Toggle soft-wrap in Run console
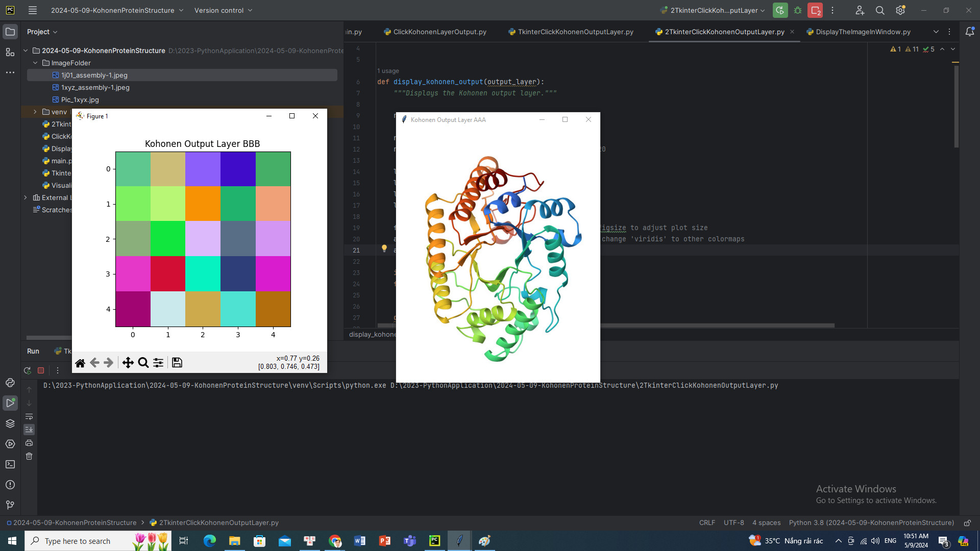 (x=29, y=416)
